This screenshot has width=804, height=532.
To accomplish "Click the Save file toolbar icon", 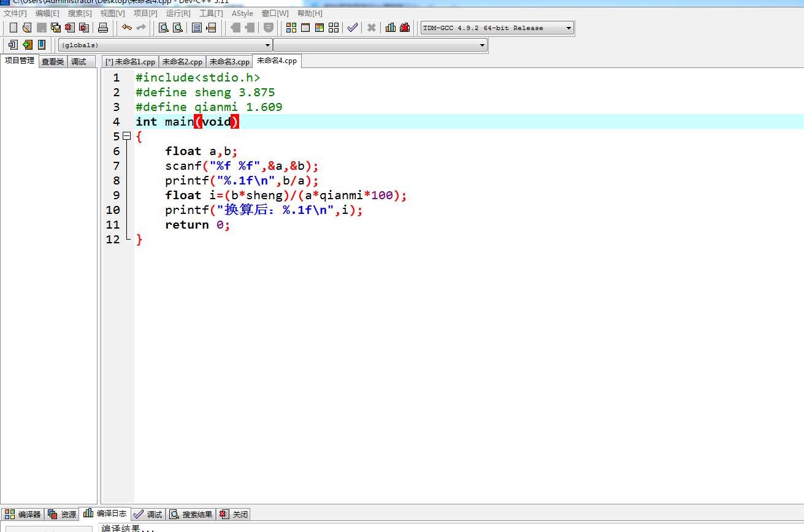I will tap(42, 28).
